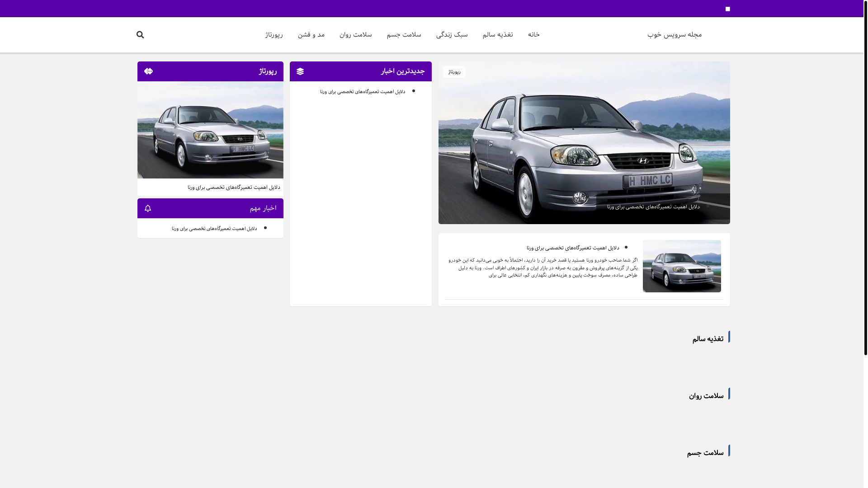Screen dimensions: 868x488
Task: Open the article link under اخبار مهم
Action: pyautogui.click(x=214, y=229)
